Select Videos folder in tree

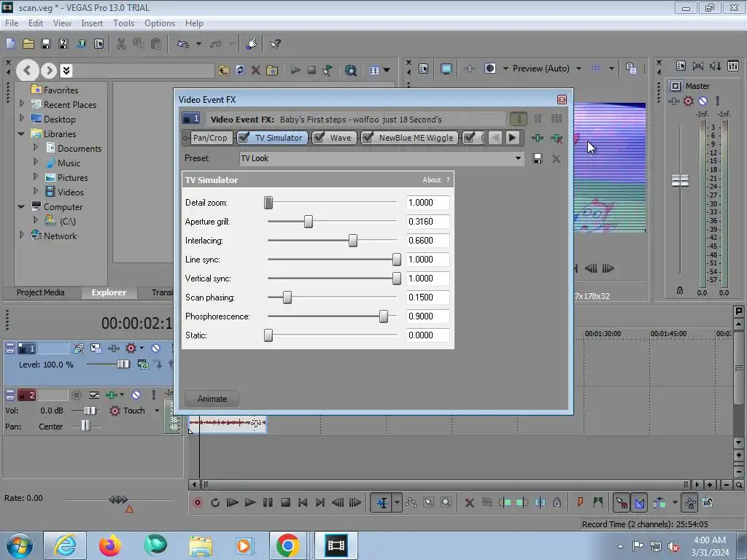click(64, 192)
